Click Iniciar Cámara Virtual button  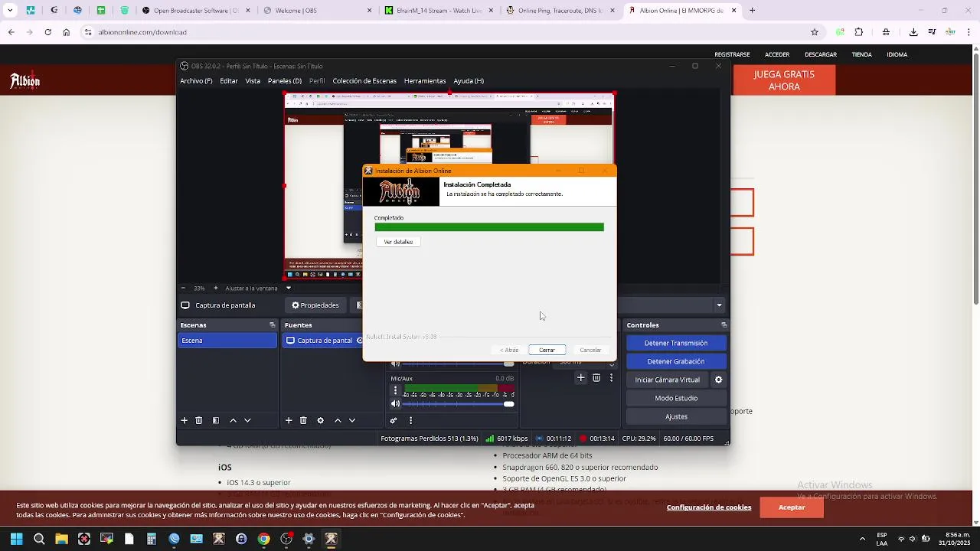click(668, 380)
